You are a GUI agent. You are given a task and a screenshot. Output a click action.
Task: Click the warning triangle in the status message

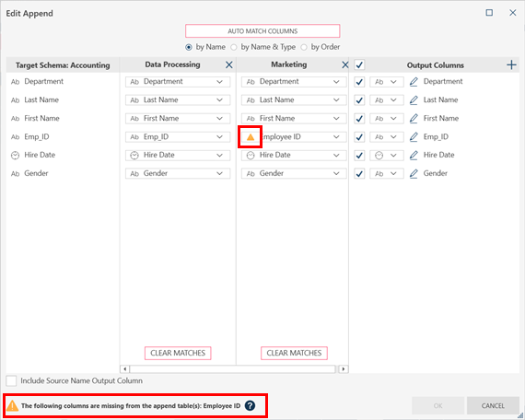click(12, 405)
